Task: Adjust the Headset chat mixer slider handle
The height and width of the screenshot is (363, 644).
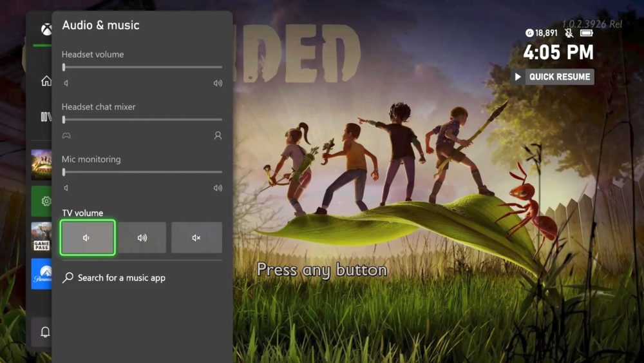Action: (64, 120)
